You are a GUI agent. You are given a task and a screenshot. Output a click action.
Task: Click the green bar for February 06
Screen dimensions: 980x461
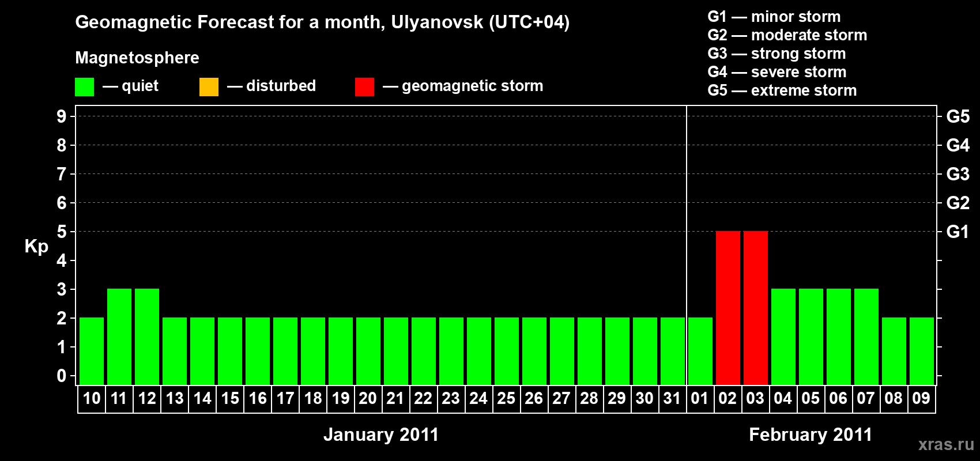pos(839,337)
